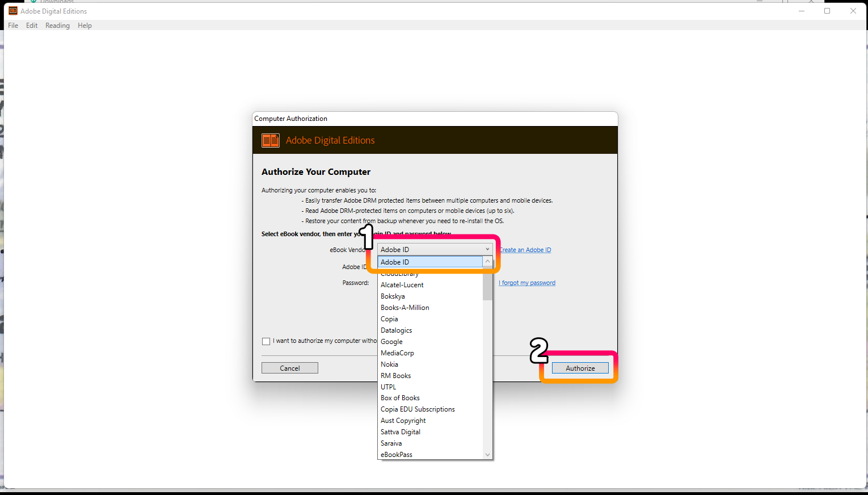Open Create an Adobe ID link
Viewport: 868px width, 495px height.
(x=525, y=250)
